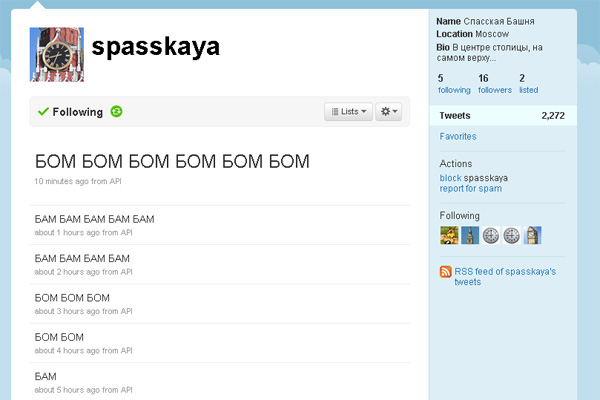Screen dimensions: 600x400
Task: Click the Actions heading in sidebar
Action: (x=456, y=163)
